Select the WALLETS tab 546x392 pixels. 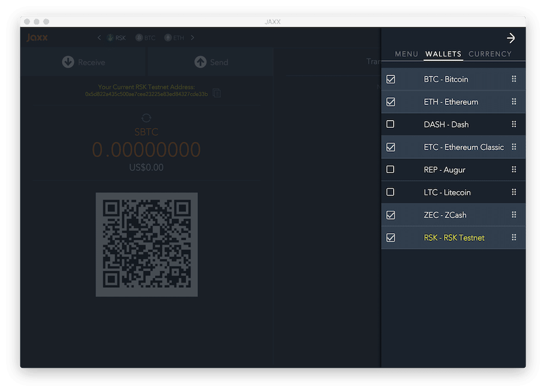pyautogui.click(x=443, y=54)
